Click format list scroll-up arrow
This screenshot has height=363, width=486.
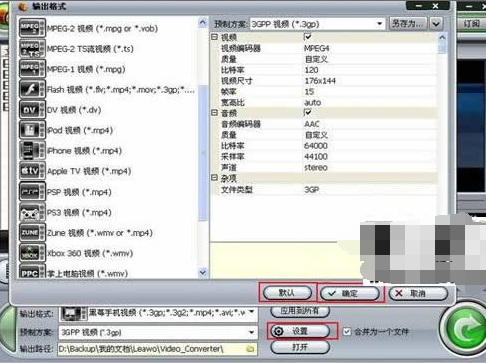202,23
